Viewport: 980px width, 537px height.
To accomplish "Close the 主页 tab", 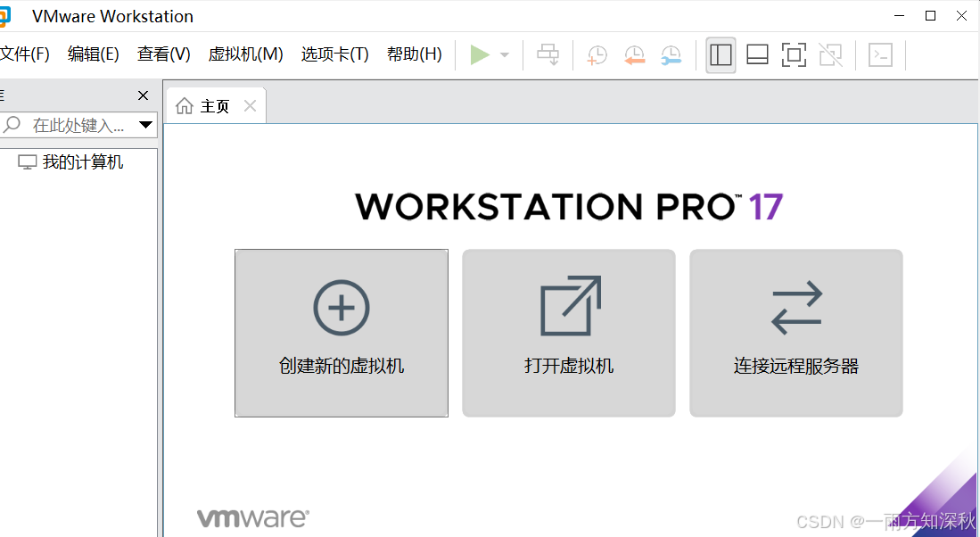I will pos(250,105).
